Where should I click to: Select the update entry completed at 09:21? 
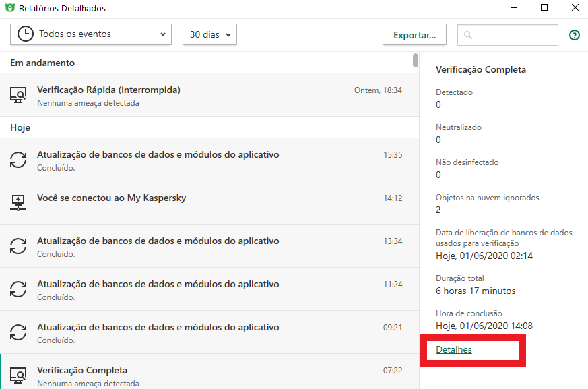(x=209, y=332)
